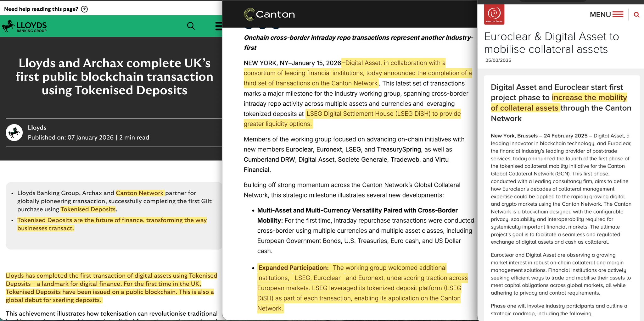Screen dimensions: 644x321
Task: Click "New York, Brussels – 24 February 2025" dateline
Action: coord(539,136)
